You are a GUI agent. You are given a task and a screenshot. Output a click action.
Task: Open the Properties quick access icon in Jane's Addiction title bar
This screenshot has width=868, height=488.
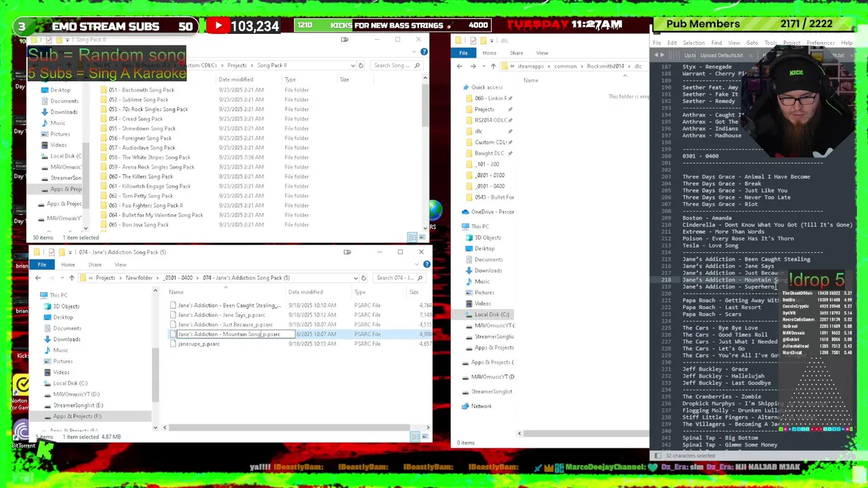pyautogui.click(x=51, y=252)
